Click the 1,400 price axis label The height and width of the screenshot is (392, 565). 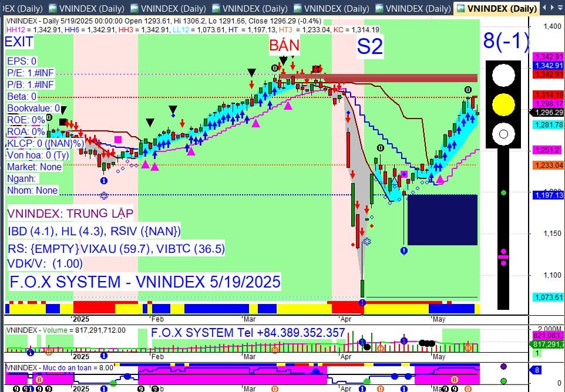click(x=553, y=26)
